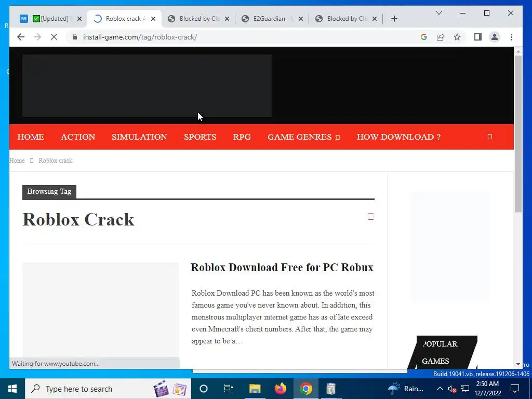Launch Firefox from the taskbar

click(280, 389)
